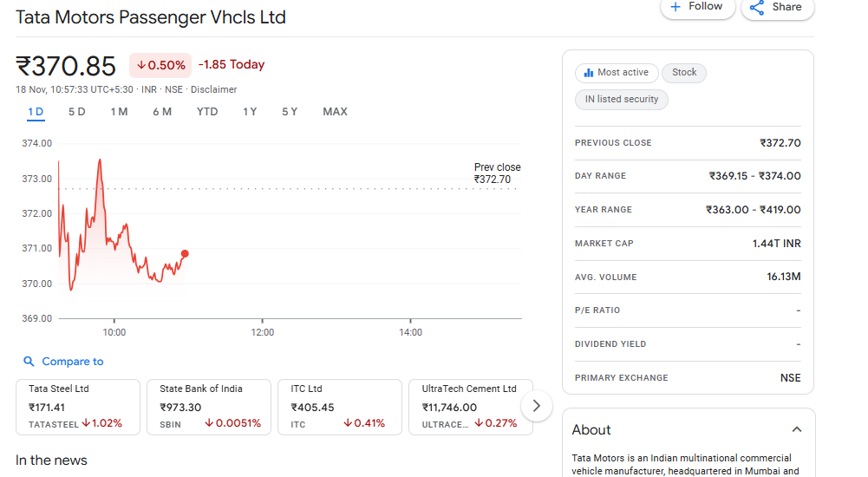Select the 5D time range tab
This screenshot has width=868, height=477.
(77, 112)
